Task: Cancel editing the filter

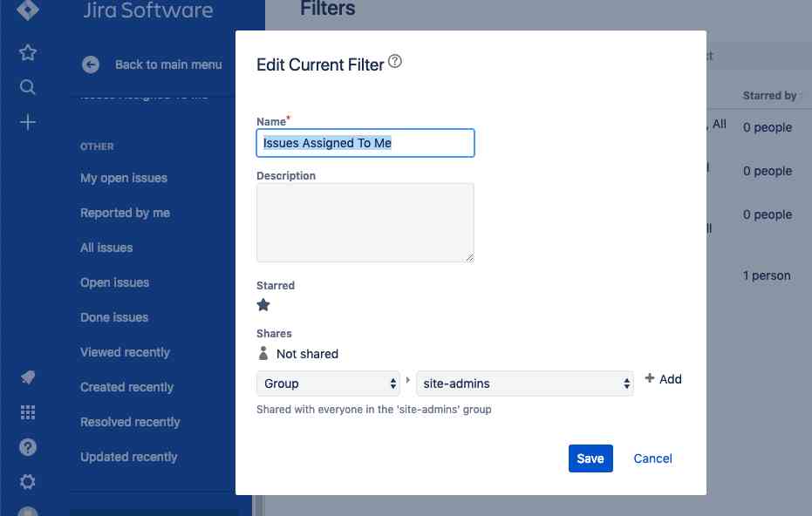Action: point(652,458)
